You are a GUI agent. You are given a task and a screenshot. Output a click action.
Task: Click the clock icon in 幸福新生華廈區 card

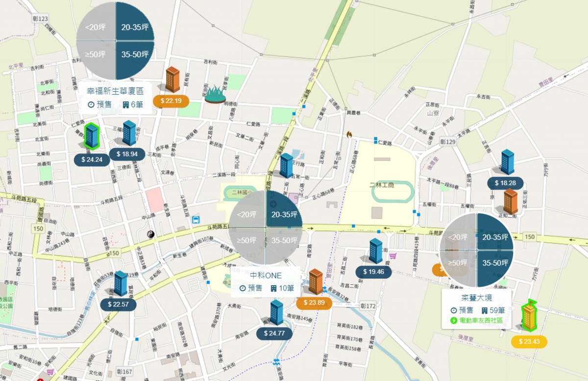click(91, 104)
